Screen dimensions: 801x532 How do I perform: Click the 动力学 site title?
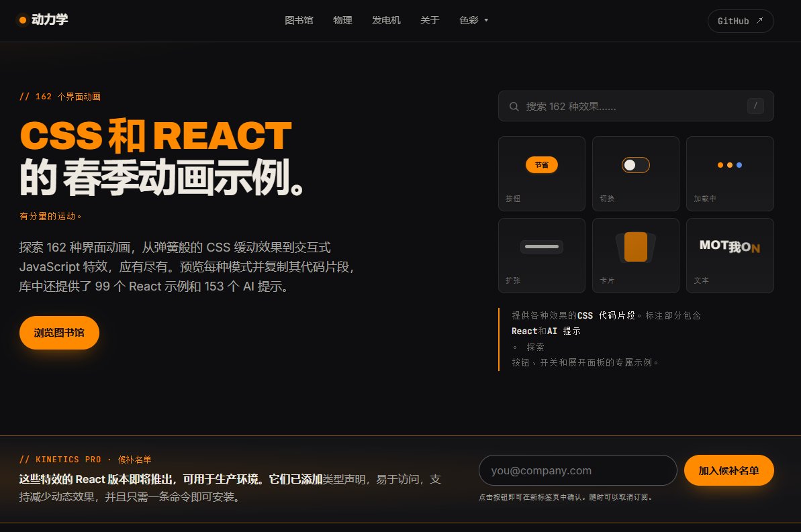click(x=50, y=19)
